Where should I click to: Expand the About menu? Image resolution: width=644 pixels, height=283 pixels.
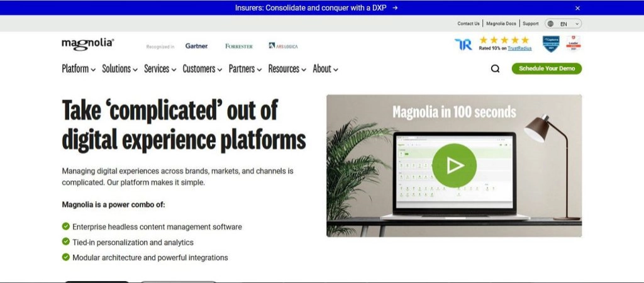[325, 69]
